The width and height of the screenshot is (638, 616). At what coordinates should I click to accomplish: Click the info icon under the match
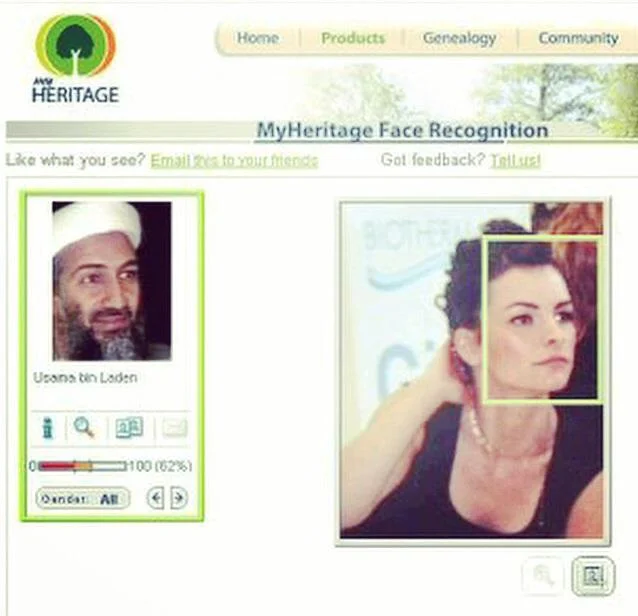pyautogui.click(x=48, y=428)
